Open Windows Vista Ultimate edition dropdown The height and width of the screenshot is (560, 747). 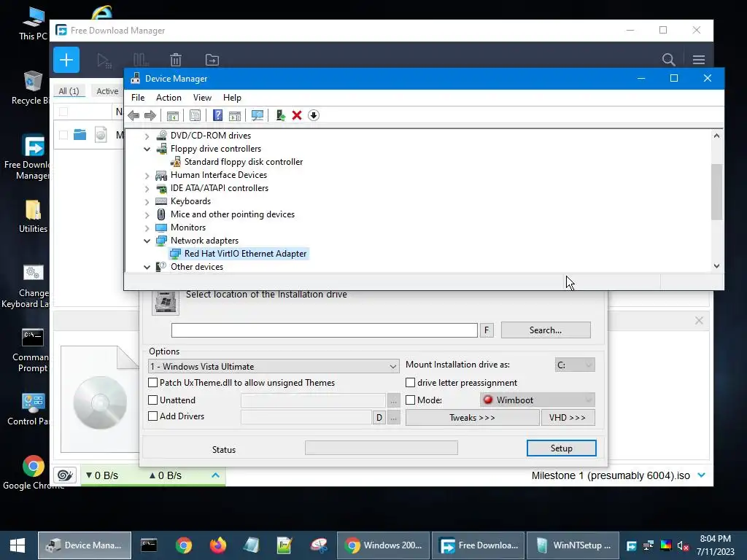click(x=274, y=366)
